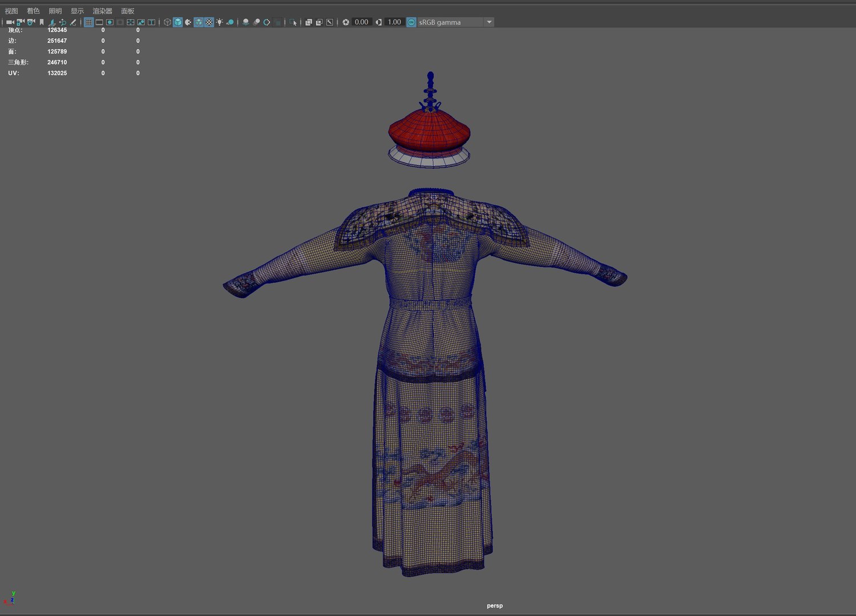Click the Use Default Material icon
The width and height of the screenshot is (856, 616).
[x=188, y=22]
